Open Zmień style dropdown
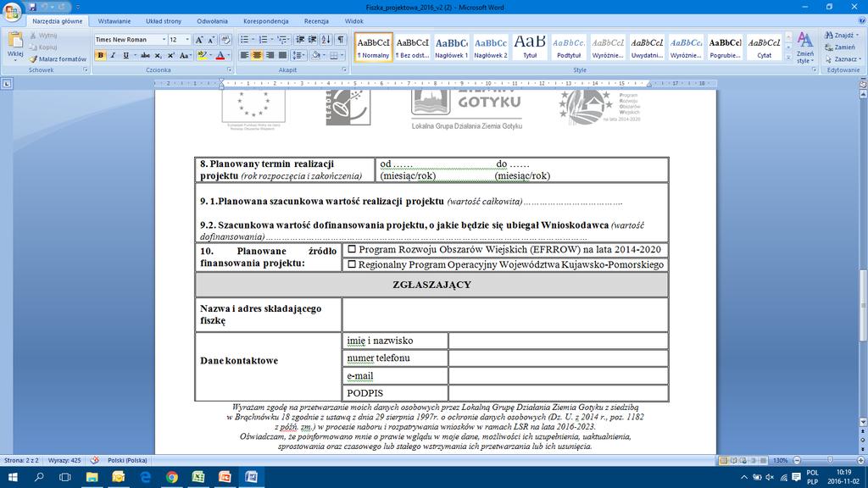The height and width of the screenshot is (488, 868). 805,47
